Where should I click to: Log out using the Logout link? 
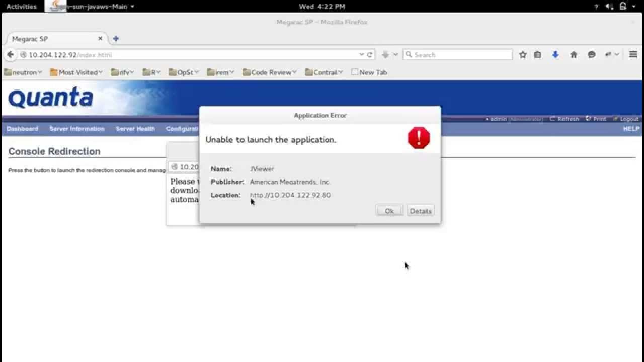tap(625, 119)
